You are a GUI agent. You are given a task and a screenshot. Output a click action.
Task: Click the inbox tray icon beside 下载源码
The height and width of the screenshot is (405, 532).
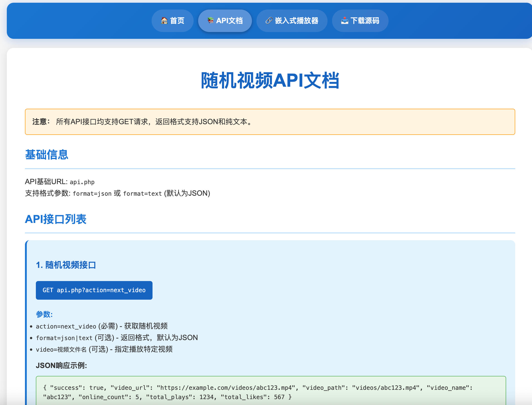[x=345, y=21]
